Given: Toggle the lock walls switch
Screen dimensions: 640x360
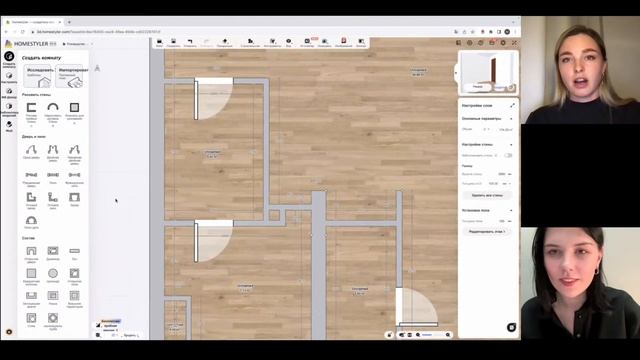Looking at the screenshot, I should pyautogui.click(x=508, y=156).
